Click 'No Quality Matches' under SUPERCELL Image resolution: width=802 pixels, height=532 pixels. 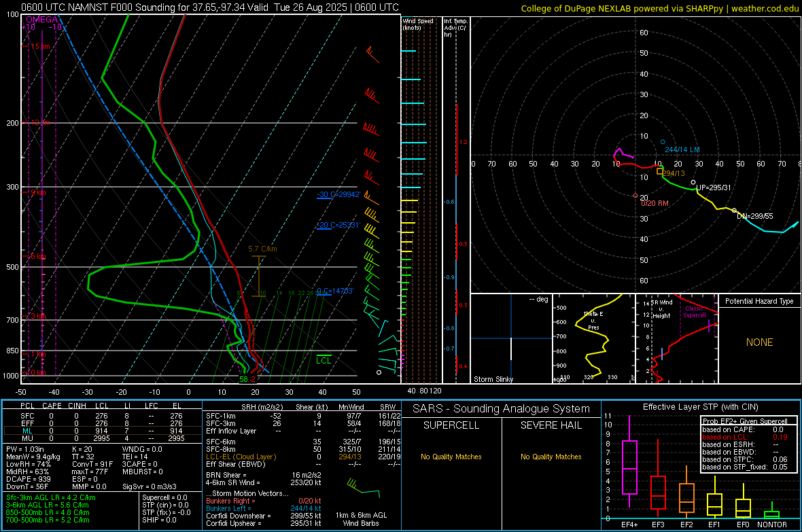click(451, 457)
